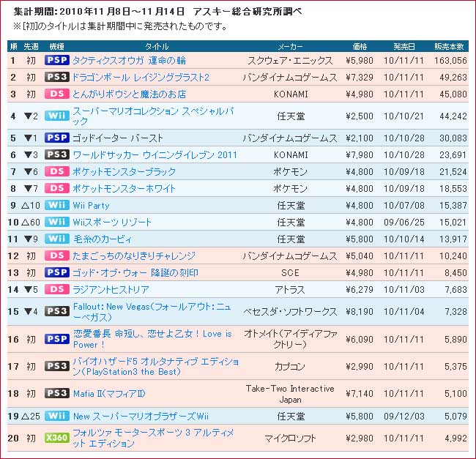
Task: Click price ¥7,329
Action: [360, 78]
